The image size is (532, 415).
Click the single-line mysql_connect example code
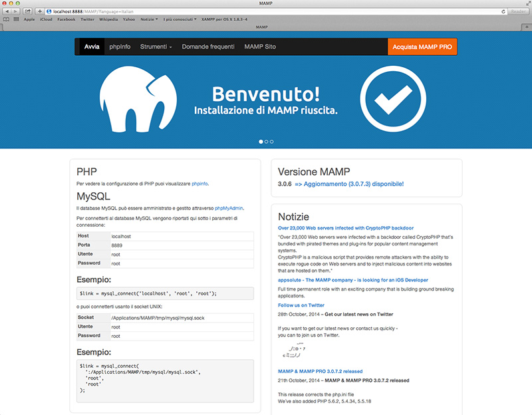point(165,293)
